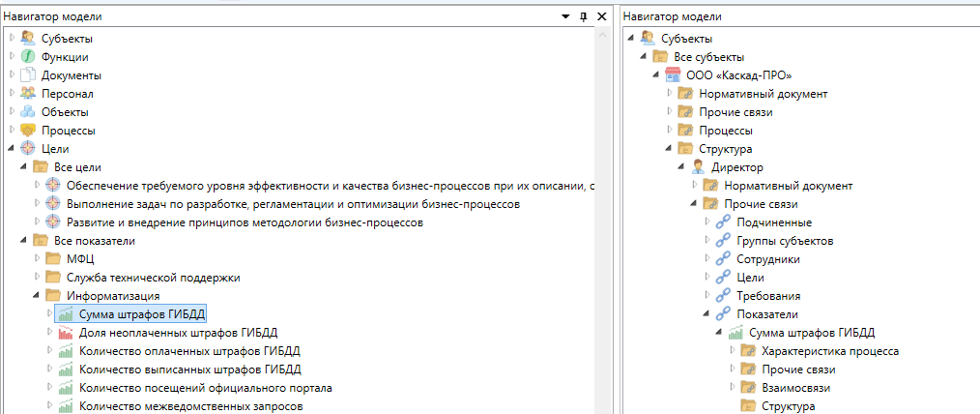Pin the left navigator panel
The width and height of the screenshot is (980, 414).
pos(583,16)
